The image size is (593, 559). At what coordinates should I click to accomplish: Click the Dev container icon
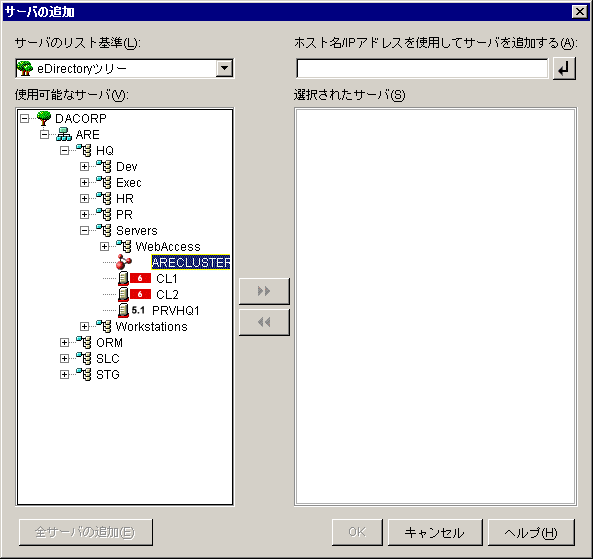[x=104, y=166]
